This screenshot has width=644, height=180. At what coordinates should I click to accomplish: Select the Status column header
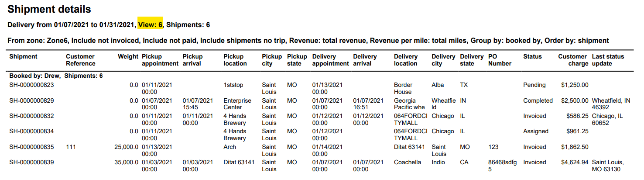click(532, 56)
